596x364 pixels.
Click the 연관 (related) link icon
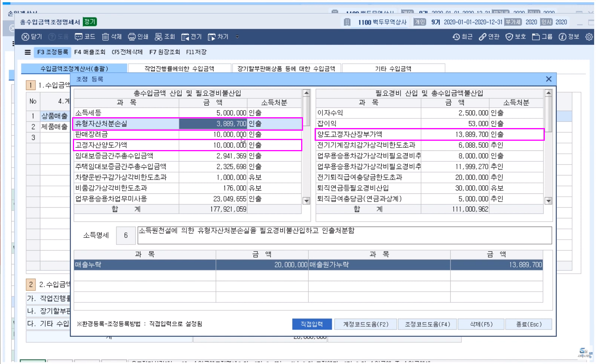coord(483,37)
